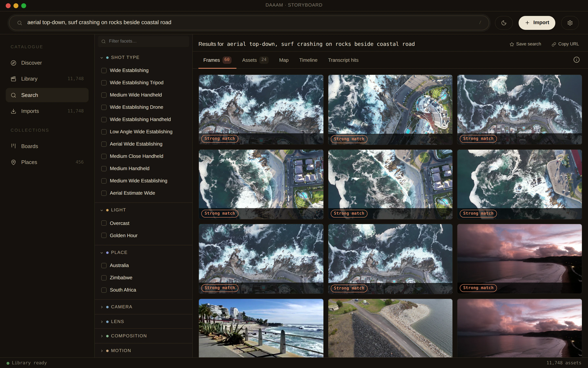Click the Import button

537,23
